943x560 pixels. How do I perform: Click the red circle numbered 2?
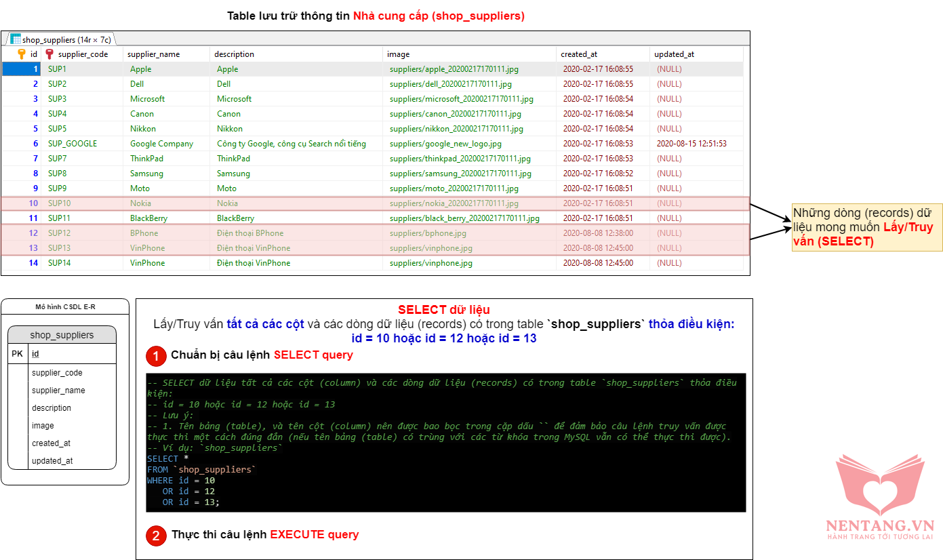[156, 536]
